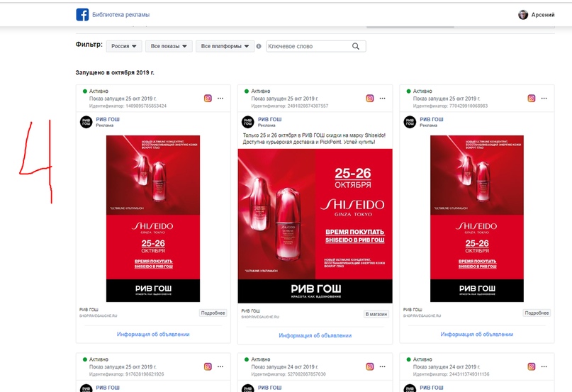
Task: Open Информация об объявлении for ad 770429910068983
Action: click(x=477, y=335)
